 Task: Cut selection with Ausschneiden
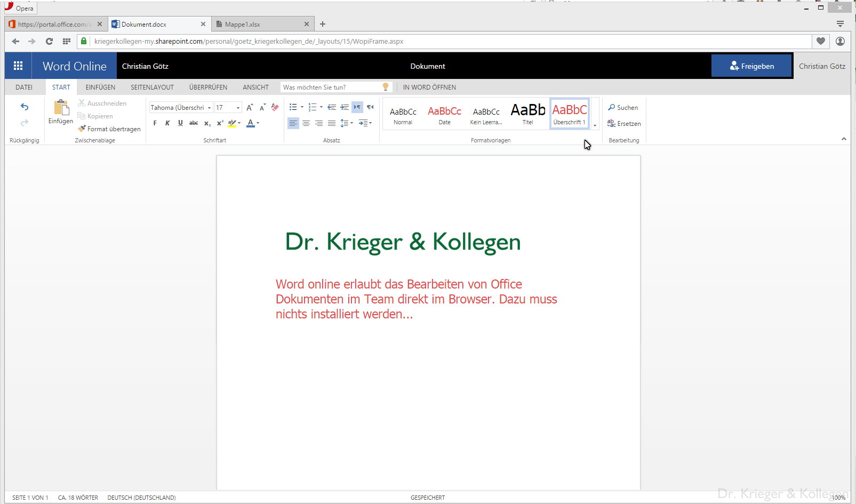click(102, 103)
